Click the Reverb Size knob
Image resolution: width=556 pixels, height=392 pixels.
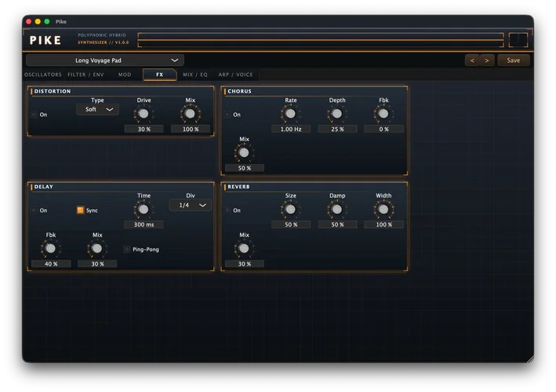(290, 209)
